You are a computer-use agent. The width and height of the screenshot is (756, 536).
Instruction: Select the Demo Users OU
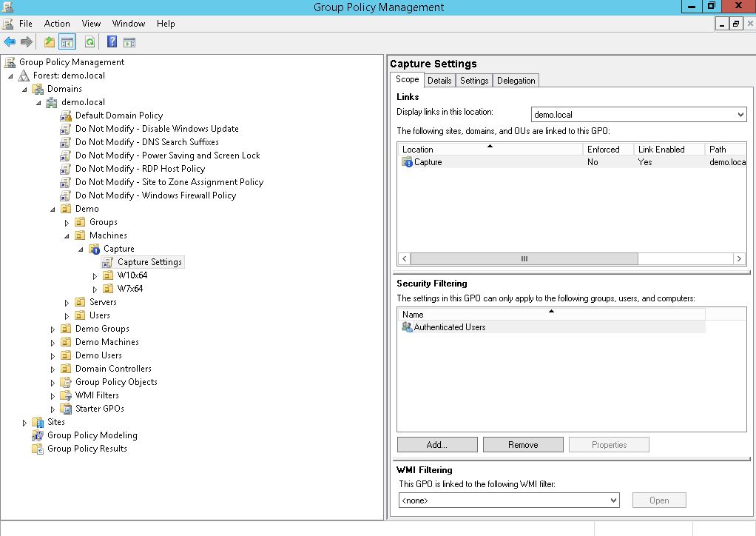98,355
